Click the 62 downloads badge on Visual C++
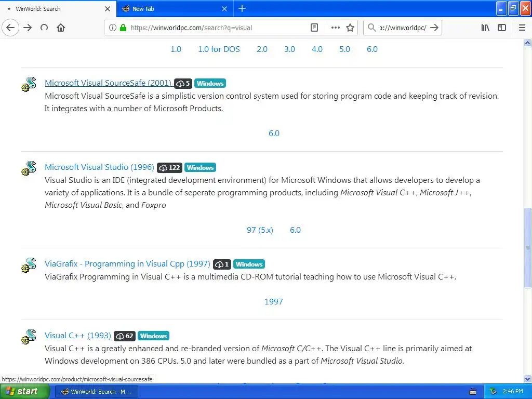Viewport: 532px width, 399px height. tap(125, 336)
